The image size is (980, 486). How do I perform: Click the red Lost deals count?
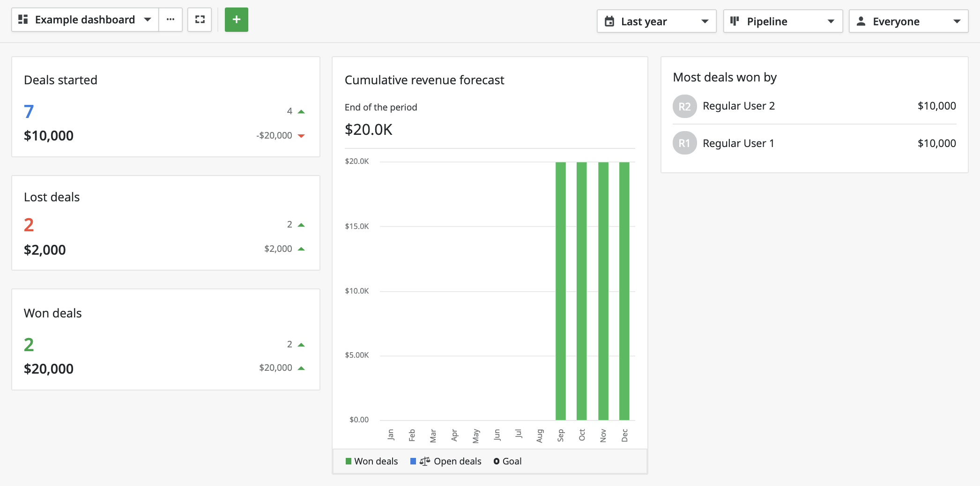click(x=29, y=225)
